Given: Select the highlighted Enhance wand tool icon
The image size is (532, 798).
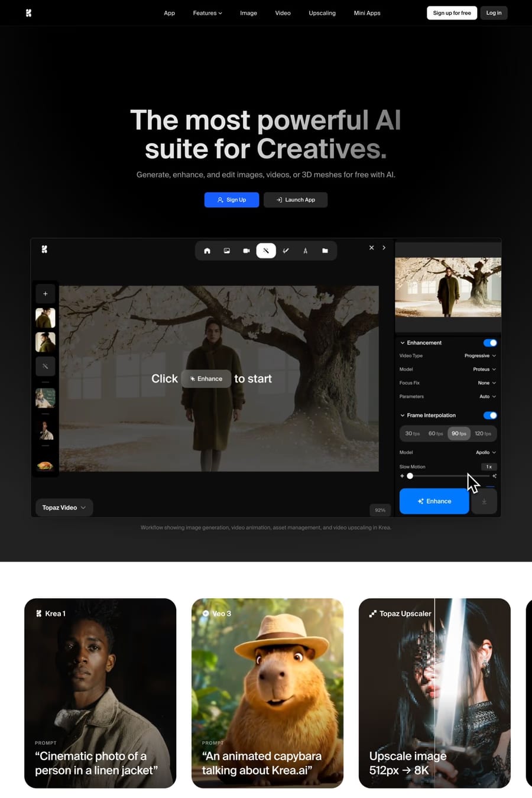Looking at the screenshot, I should pyautogui.click(x=266, y=251).
